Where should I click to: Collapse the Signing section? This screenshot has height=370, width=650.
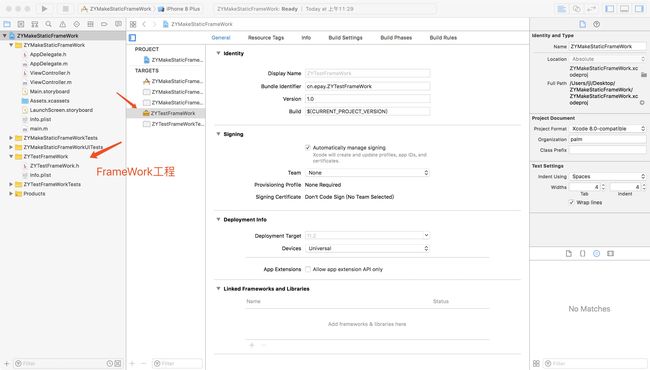(218, 134)
